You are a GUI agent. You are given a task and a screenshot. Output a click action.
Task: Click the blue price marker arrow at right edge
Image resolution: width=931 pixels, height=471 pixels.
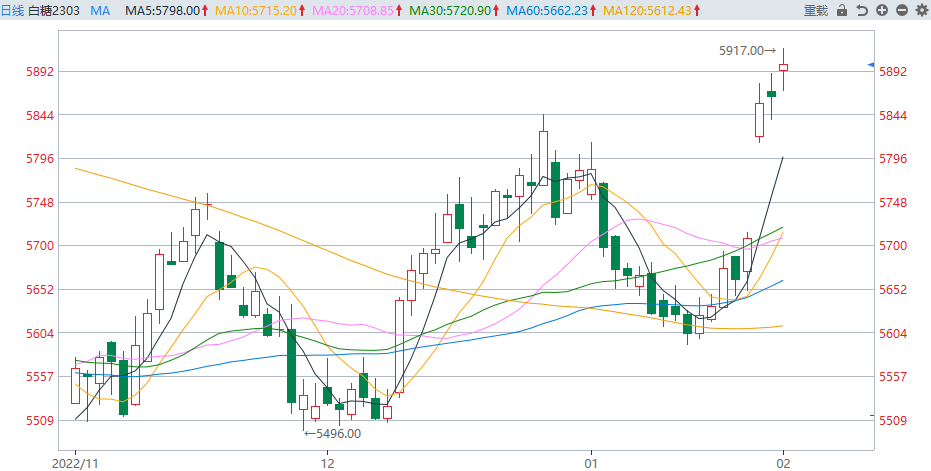point(870,65)
